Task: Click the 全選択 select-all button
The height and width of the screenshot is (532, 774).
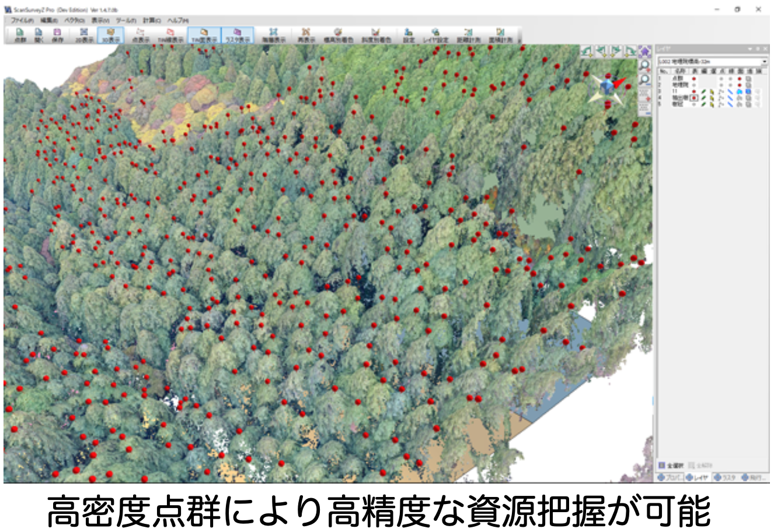Action: tap(671, 466)
